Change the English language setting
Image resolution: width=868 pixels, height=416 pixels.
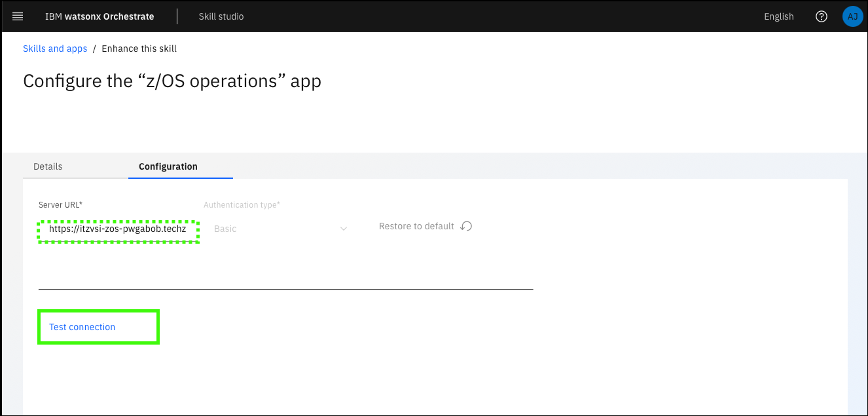pos(778,16)
